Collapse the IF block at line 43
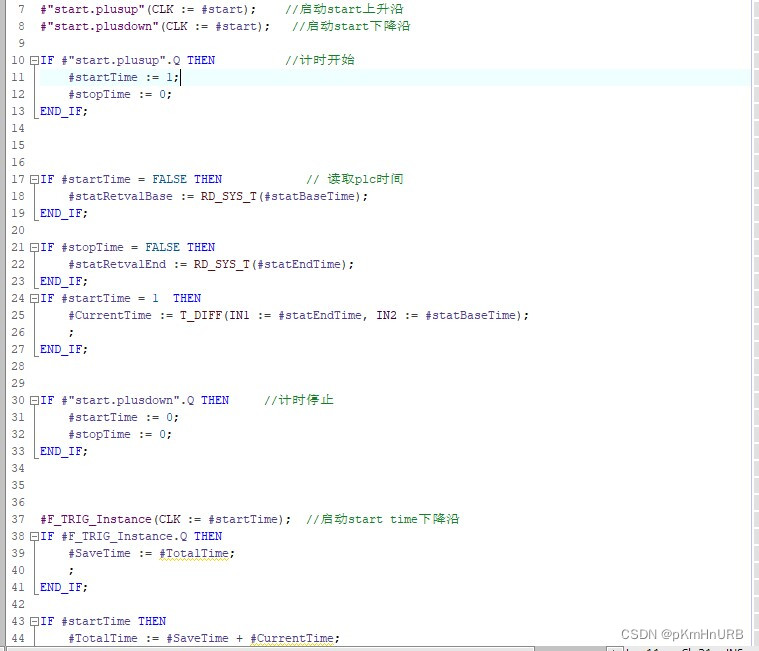Image resolution: width=759 pixels, height=651 pixels. pyautogui.click(x=34, y=621)
